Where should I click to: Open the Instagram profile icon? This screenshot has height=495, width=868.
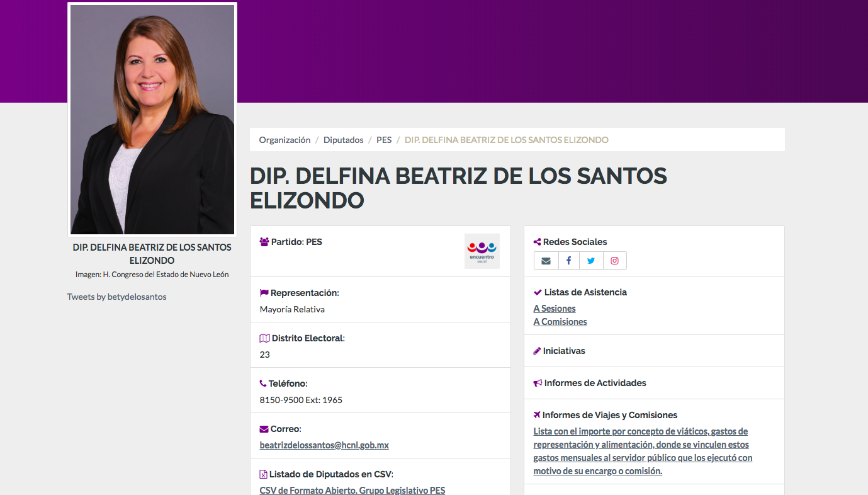pyautogui.click(x=614, y=260)
